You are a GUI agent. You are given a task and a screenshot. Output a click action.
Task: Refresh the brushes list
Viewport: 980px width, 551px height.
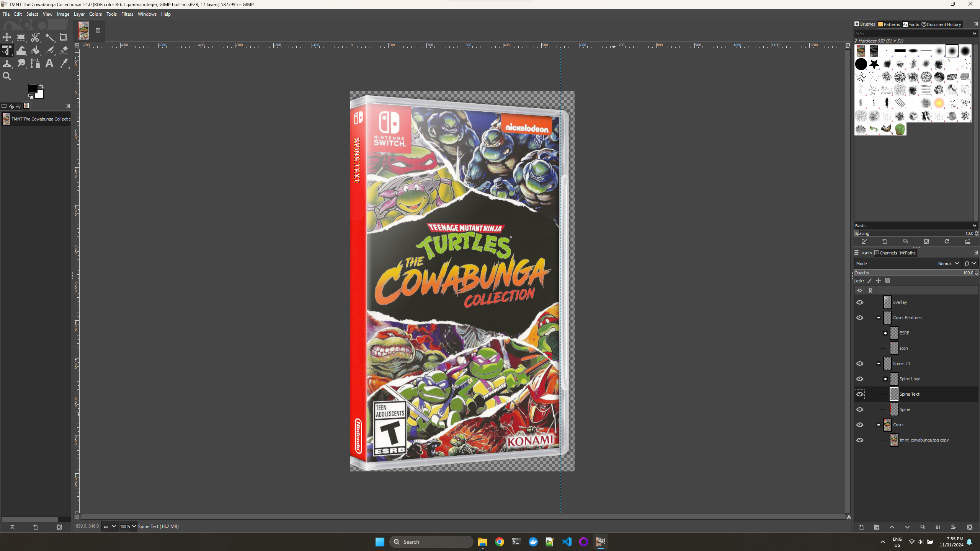tap(947, 241)
